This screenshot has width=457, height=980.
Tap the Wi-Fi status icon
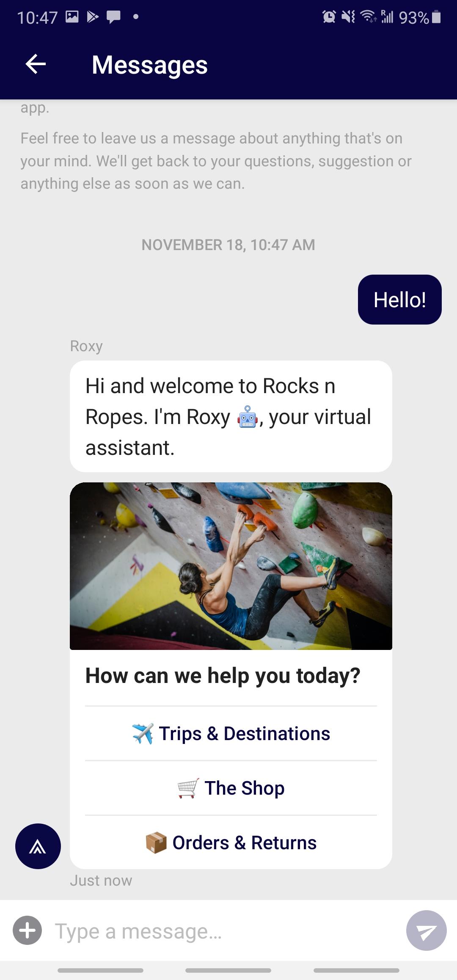[368, 17]
